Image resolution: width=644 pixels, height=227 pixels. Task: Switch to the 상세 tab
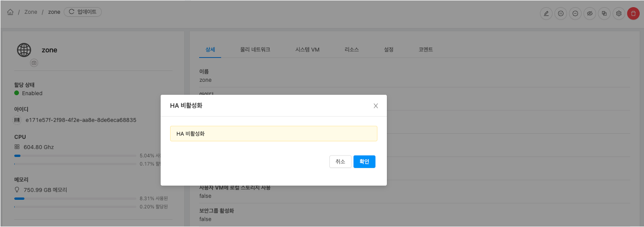point(210,49)
